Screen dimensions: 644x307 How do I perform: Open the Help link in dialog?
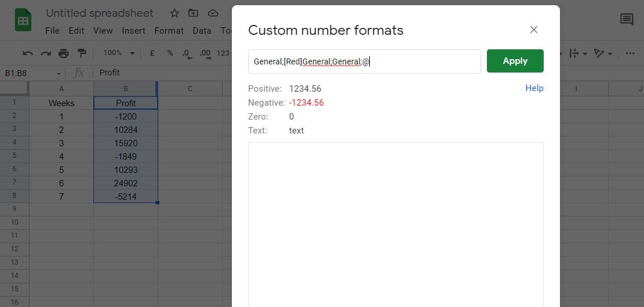coord(534,88)
